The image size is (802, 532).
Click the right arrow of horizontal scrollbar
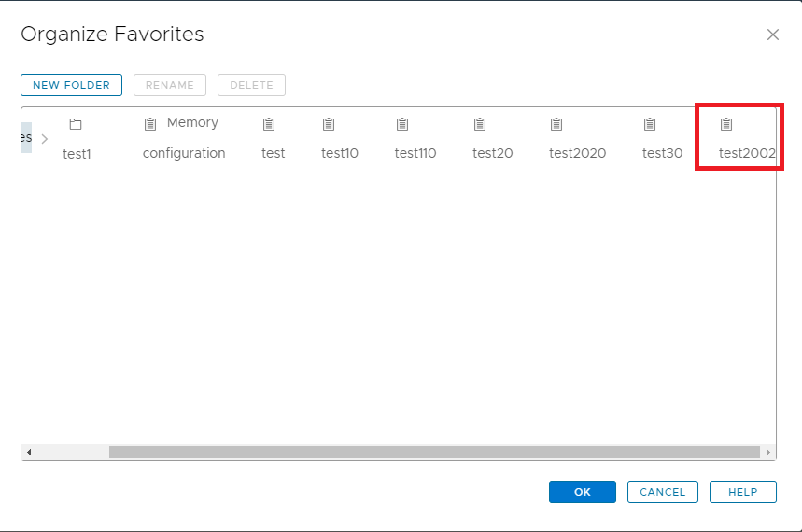click(x=768, y=452)
